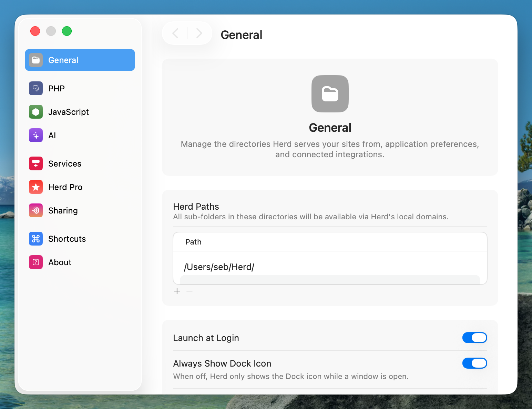Open the Sharing settings label
This screenshot has width=532, height=409.
(x=63, y=211)
